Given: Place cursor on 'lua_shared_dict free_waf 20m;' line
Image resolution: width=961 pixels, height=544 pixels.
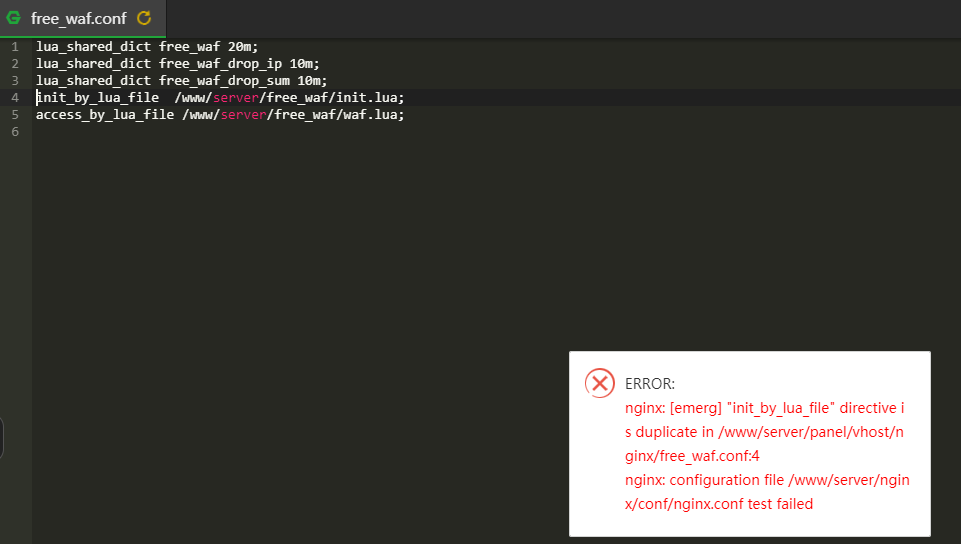Looking at the screenshot, I should (x=147, y=47).
